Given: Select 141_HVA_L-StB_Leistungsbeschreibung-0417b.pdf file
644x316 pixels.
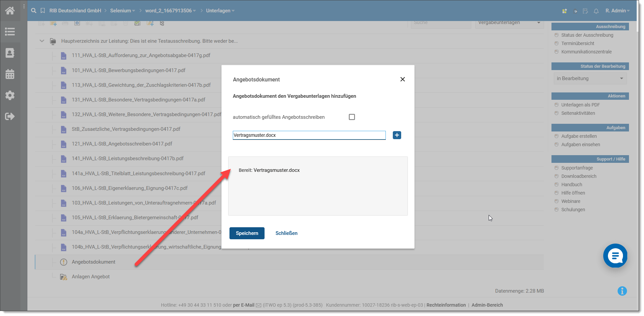Looking at the screenshot, I should tap(128, 159).
